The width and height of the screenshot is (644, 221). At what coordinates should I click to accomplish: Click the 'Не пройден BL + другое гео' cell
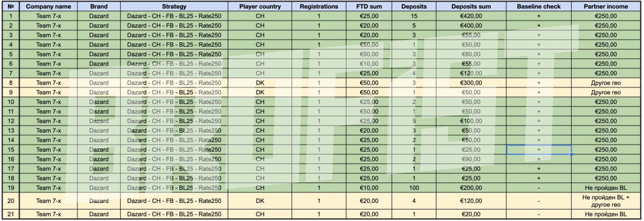[606, 201]
